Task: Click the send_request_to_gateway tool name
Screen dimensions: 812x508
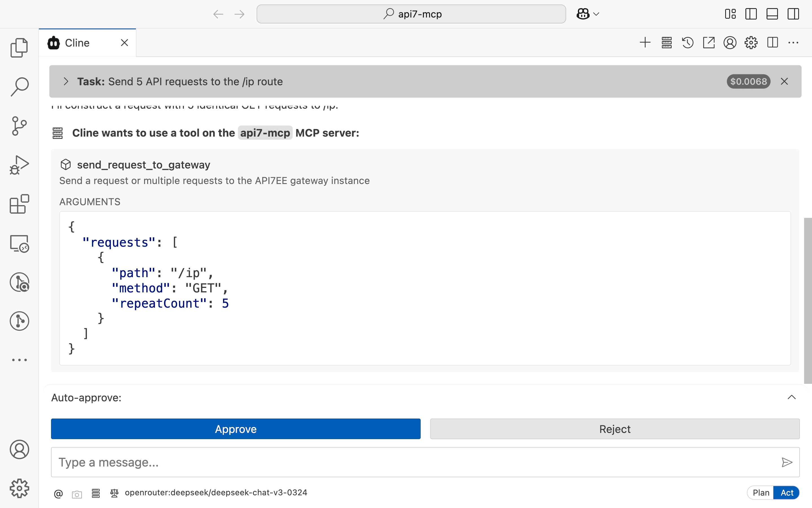Action: 144,165
